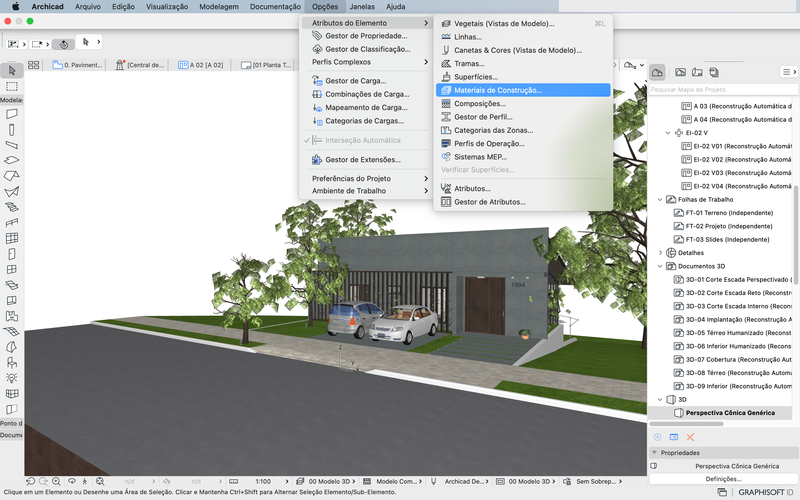Click the Pesquisar Mapa de Projeto search field

pos(723,90)
